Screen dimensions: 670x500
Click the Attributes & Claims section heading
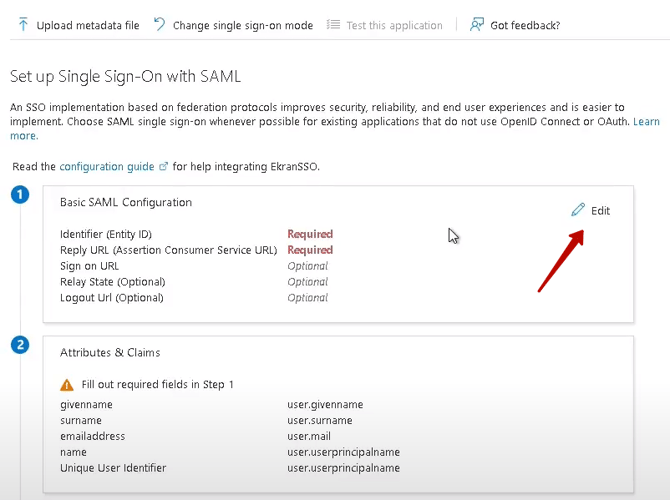tap(110, 353)
